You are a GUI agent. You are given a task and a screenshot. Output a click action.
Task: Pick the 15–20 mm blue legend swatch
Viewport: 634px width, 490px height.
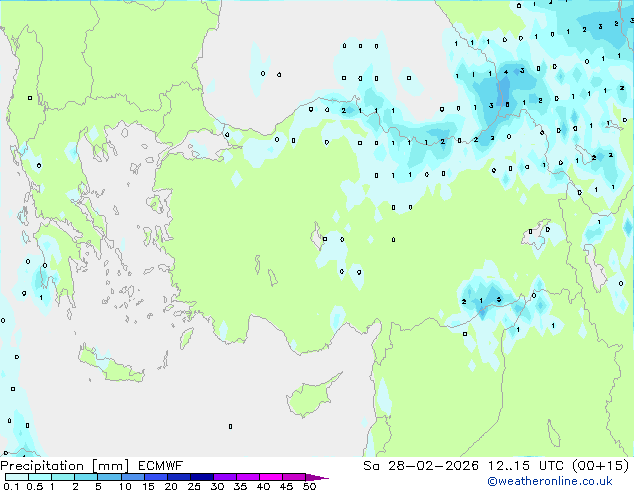click(155, 477)
